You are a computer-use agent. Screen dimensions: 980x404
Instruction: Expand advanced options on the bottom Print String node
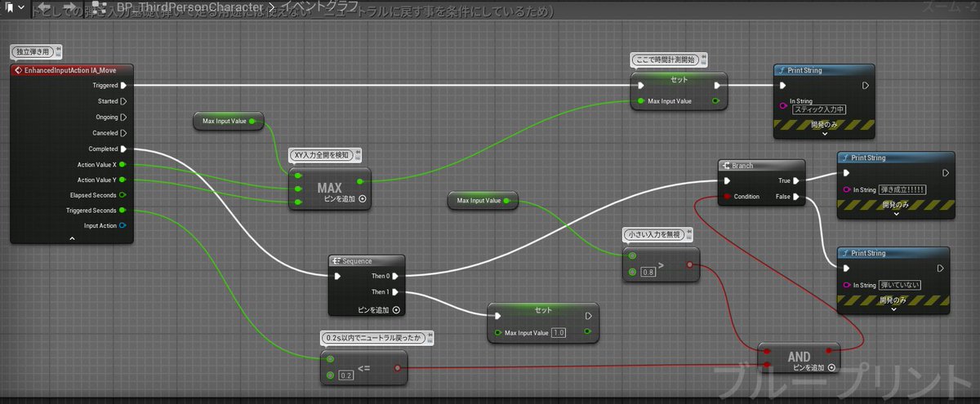tap(894, 310)
